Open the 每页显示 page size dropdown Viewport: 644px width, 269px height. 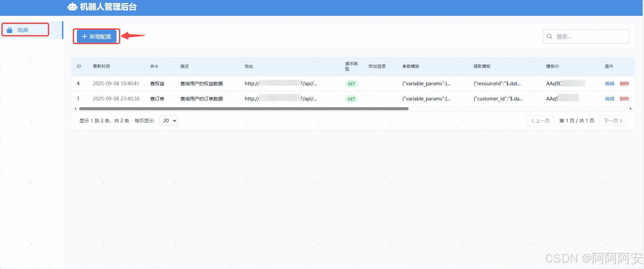(x=168, y=121)
